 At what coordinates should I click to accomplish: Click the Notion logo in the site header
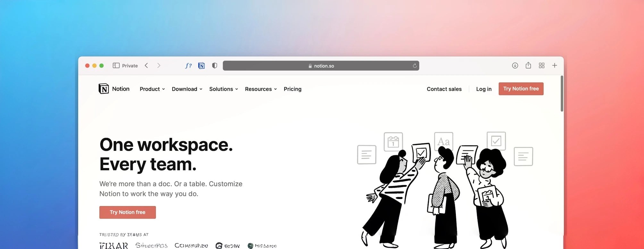point(114,89)
